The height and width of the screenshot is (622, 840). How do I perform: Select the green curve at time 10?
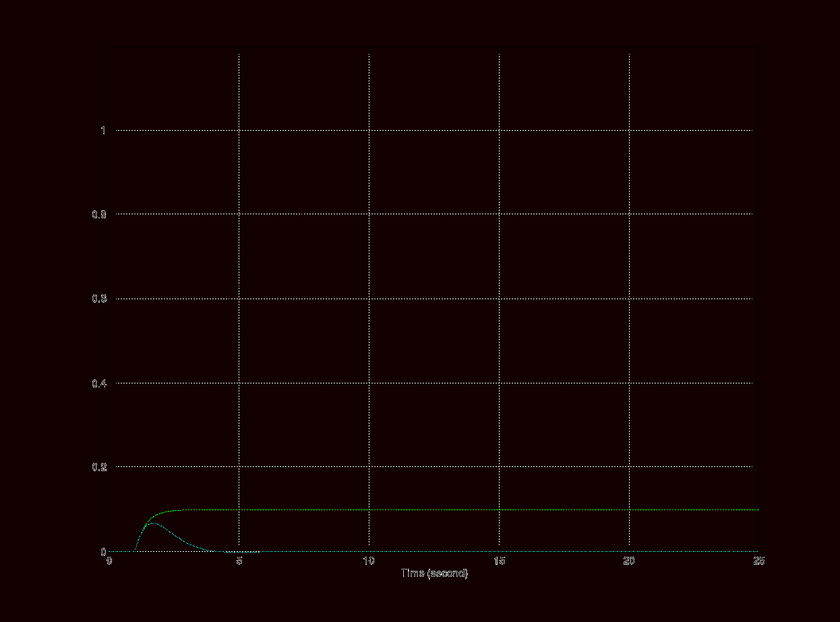369,510
